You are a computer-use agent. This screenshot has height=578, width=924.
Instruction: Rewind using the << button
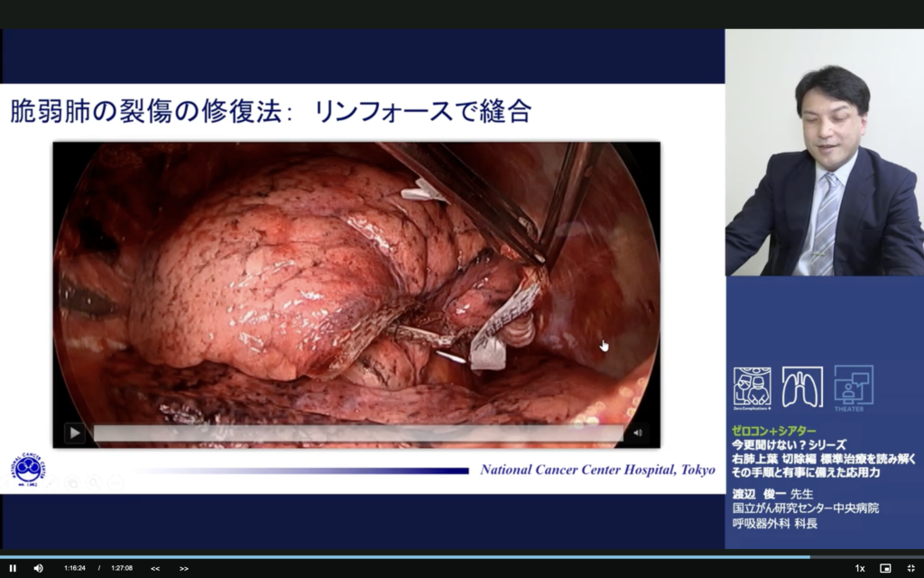155,568
